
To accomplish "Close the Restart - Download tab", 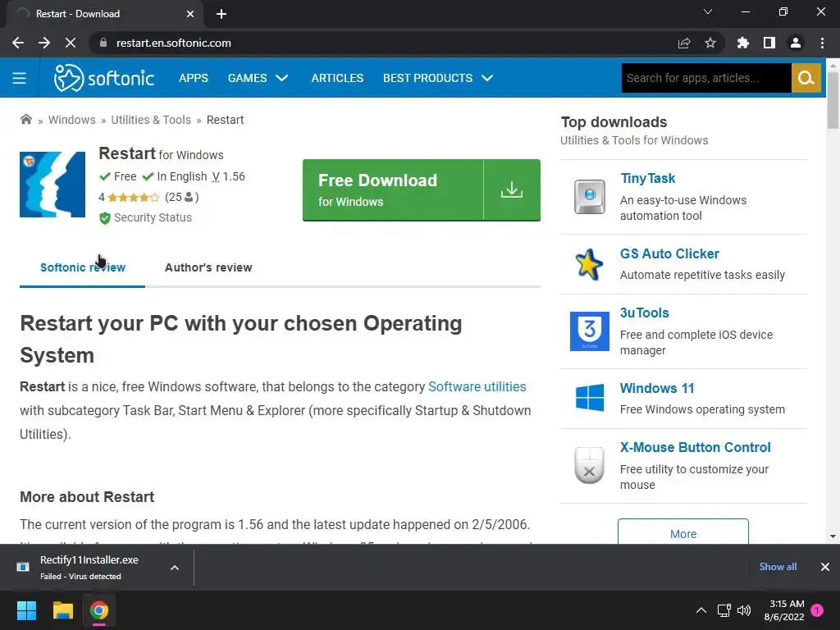I will click(190, 14).
